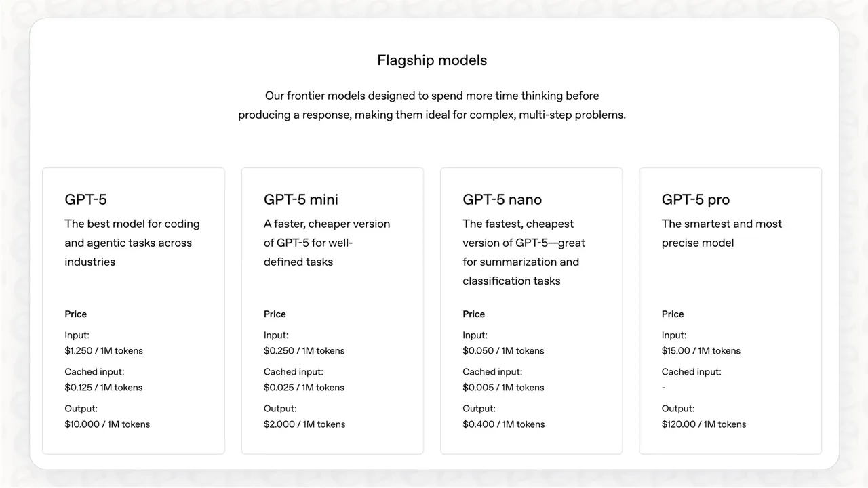The width and height of the screenshot is (868, 488).
Task: Open the GPT-5 mini card title
Action: (x=301, y=199)
